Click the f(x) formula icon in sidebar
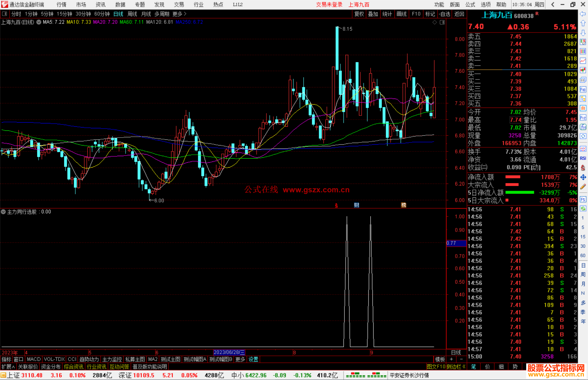This screenshot has width=588, height=380. (x=583, y=127)
